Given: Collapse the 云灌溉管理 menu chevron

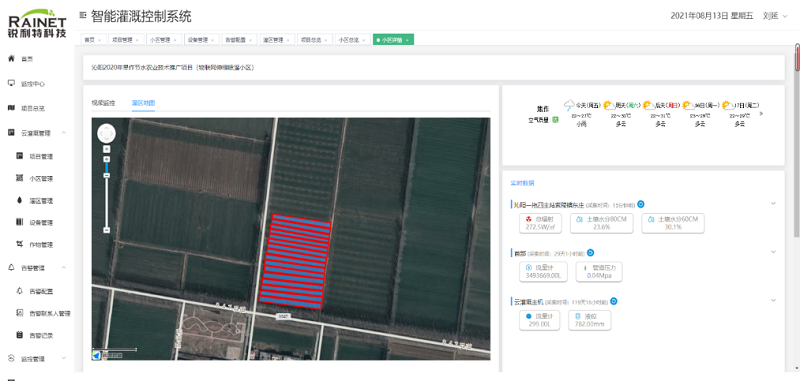Looking at the screenshot, I should point(64,133).
